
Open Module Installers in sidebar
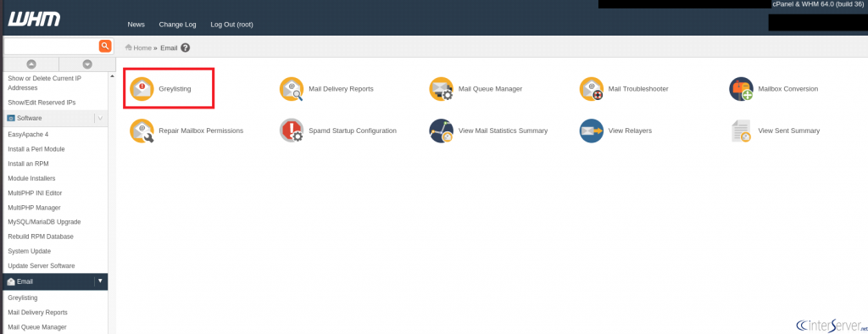click(x=31, y=178)
